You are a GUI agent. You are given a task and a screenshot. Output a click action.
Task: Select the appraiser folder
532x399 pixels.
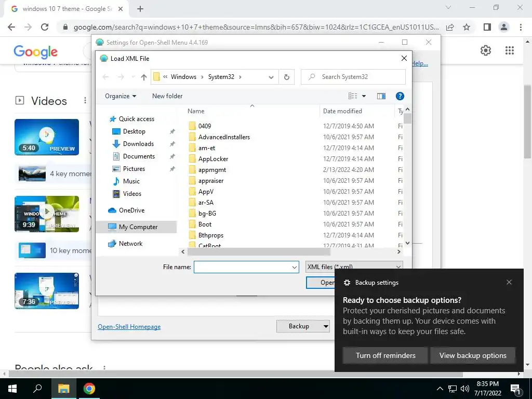211,181
